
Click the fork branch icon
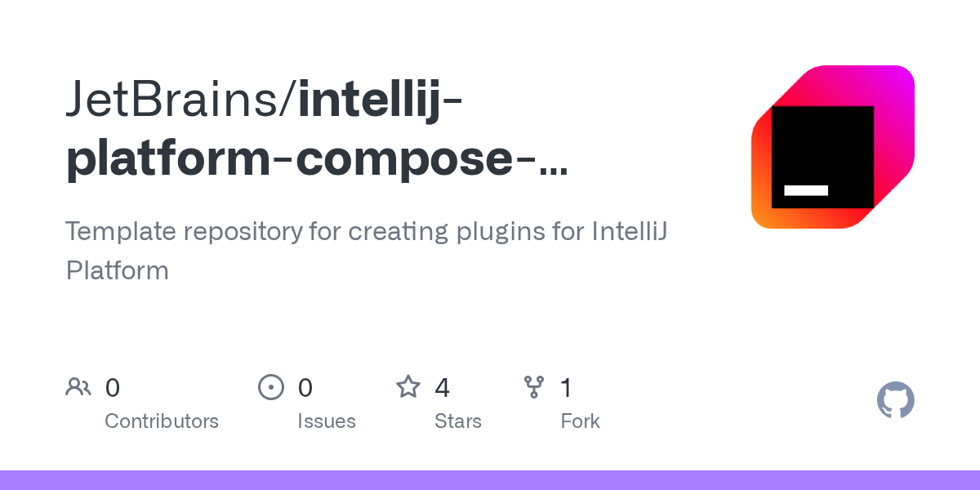pos(534,387)
